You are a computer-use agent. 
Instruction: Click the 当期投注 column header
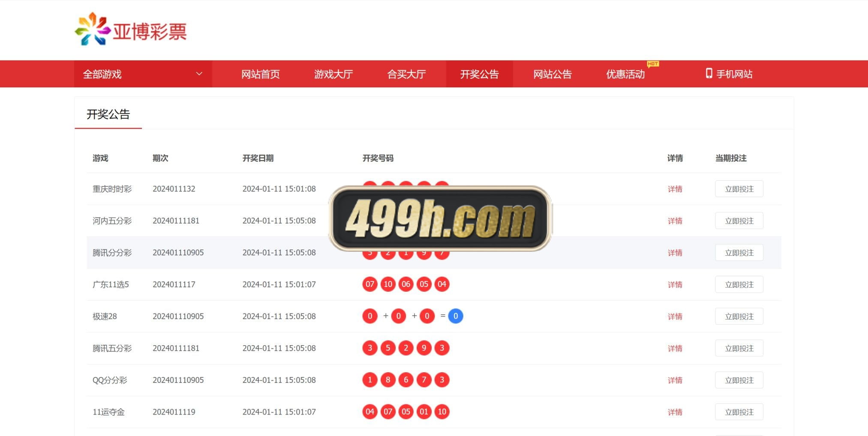tap(731, 158)
